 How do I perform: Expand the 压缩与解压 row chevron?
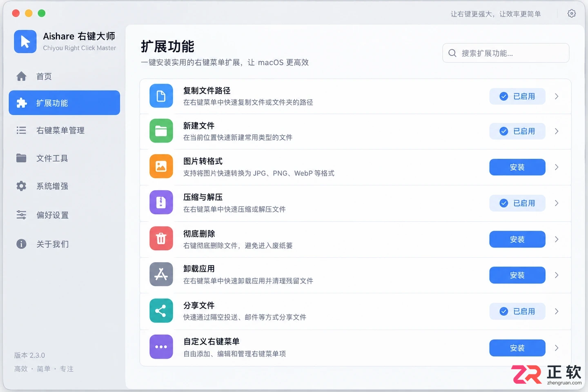[557, 203]
